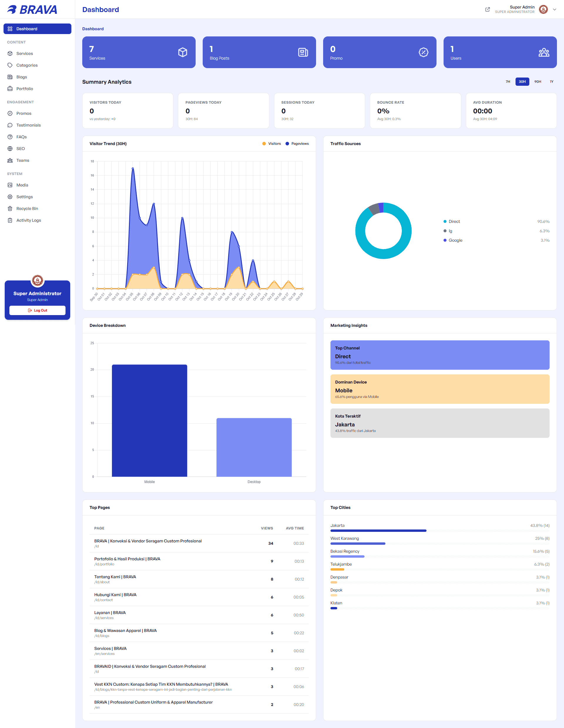This screenshot has width=564, height=728.
Task: Click the BRAVA logo
Action: tap(32, 9)
